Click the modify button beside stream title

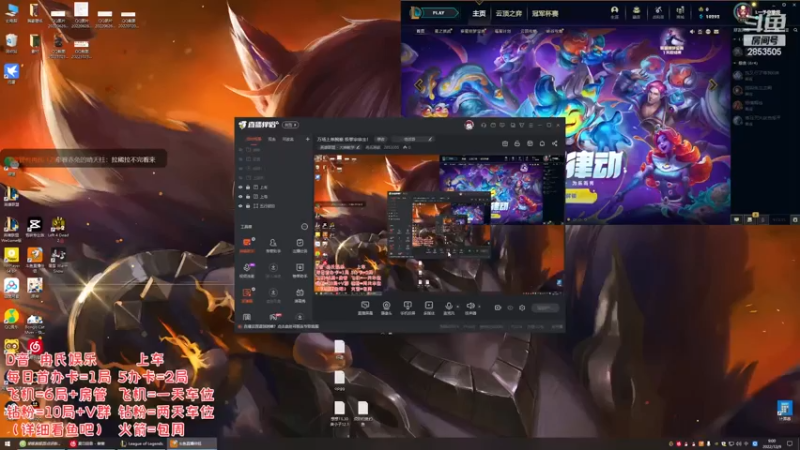click(381, 139)
